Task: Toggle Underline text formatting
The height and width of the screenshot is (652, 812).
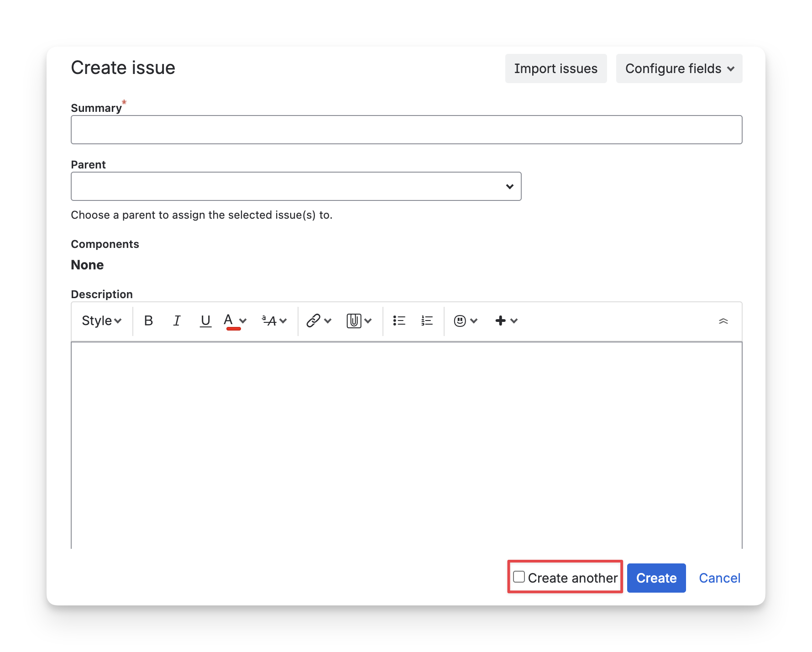Action: (205, 321)
